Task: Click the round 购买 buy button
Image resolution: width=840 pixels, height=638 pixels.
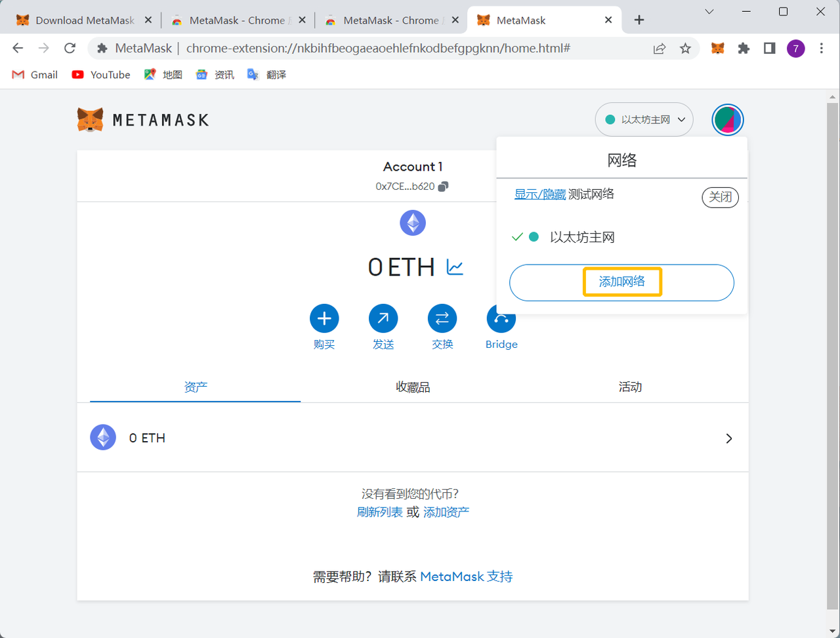Action: click(x=324, y=318)
